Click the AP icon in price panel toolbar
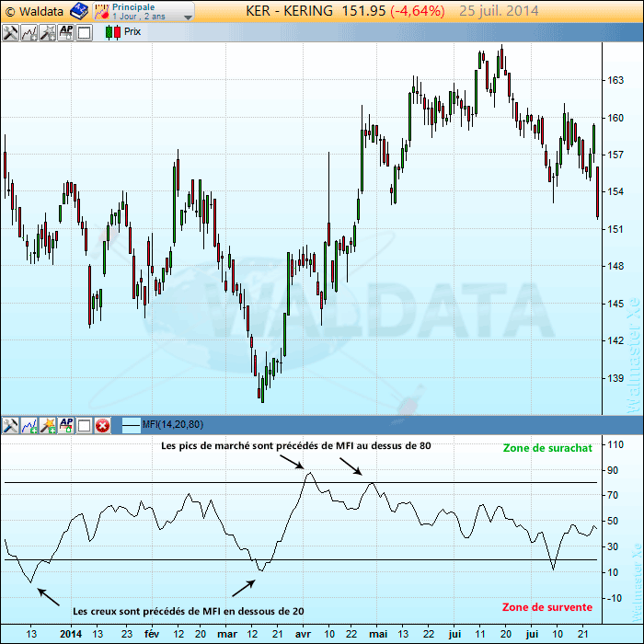The width and height of the screenshot is (644, 644). (x=65, y=32)
